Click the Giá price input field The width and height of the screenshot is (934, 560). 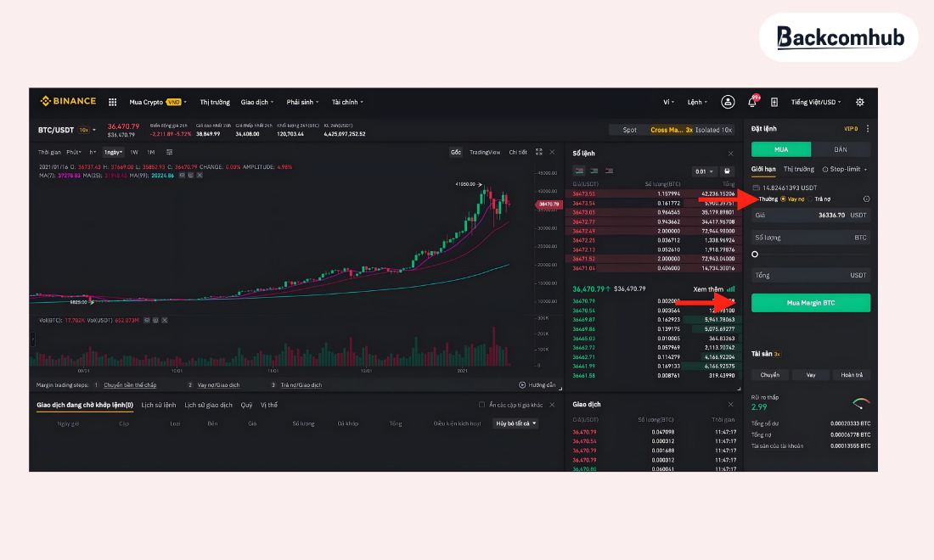[x=811, y=216]
